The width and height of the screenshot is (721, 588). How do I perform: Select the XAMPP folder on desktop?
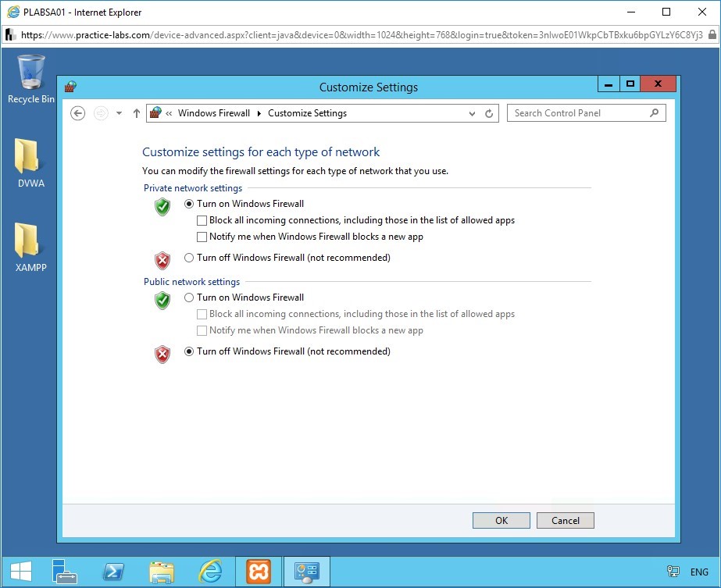pyautogui.click(x=30, y=248)
